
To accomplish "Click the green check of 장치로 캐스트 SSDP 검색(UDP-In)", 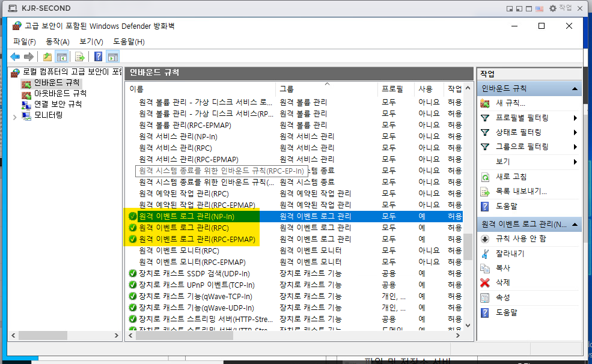I will tap(132, 273).
